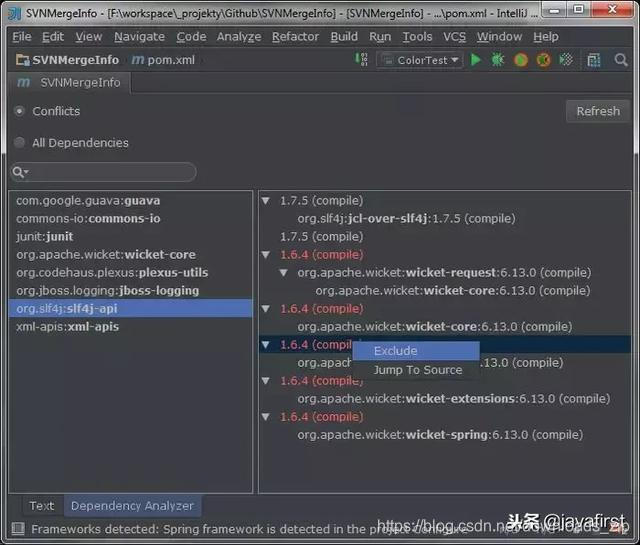This screenshot has width=640, height=545.
Task: Switch to the Text tab
Action: [x=42, y=506]
